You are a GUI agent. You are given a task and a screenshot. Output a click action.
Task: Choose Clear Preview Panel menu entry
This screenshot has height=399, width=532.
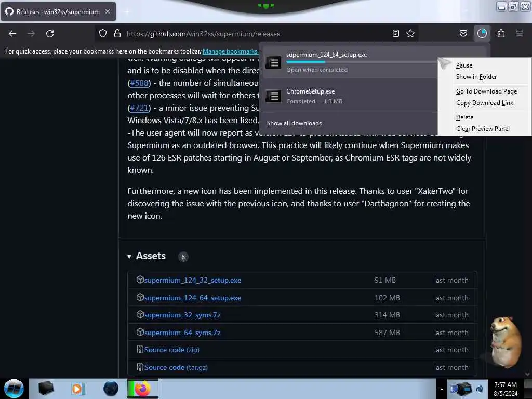pos(483,129)
